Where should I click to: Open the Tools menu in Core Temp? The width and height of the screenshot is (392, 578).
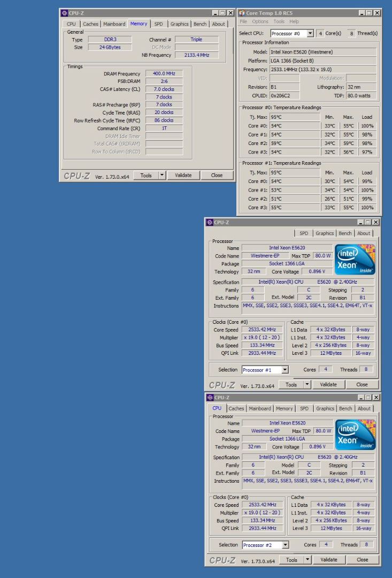coord(279,21)
